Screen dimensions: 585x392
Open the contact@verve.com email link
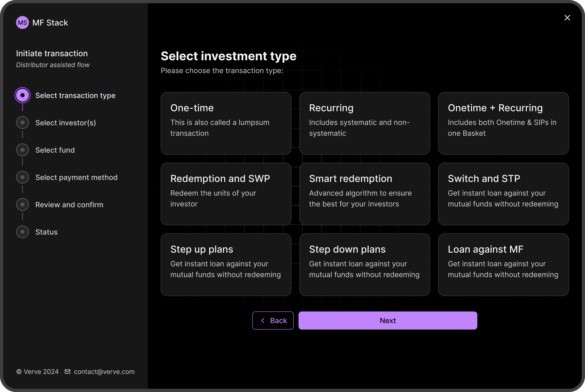[x=104, y=372]
